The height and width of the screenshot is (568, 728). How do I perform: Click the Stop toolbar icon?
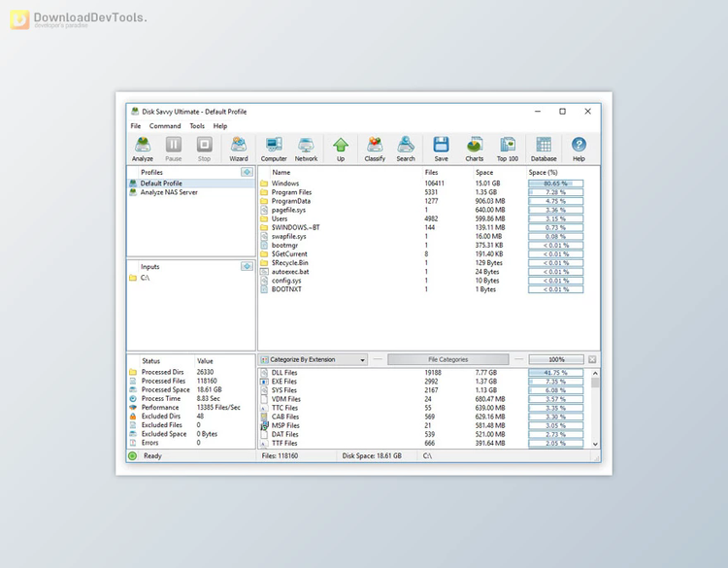coord(204,149)
